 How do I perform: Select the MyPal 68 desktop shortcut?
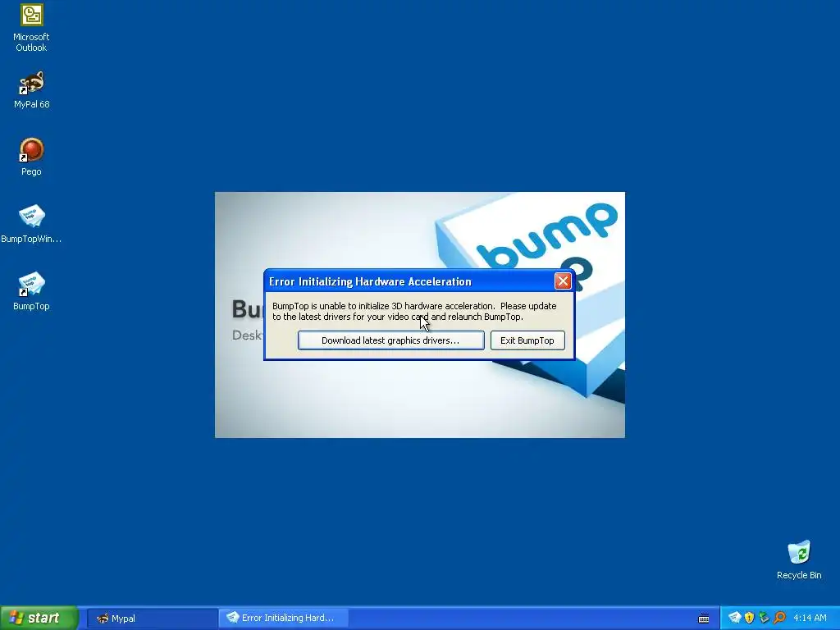[31, 90]
